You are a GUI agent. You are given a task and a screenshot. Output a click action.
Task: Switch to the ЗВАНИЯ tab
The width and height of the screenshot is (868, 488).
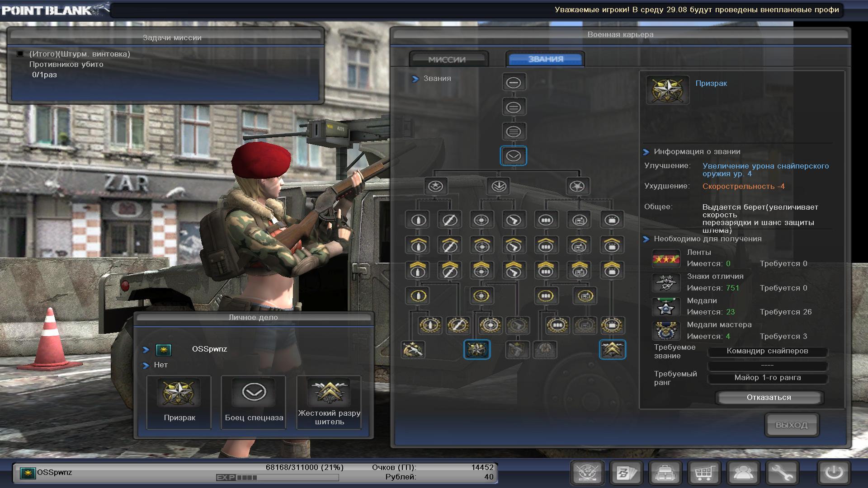[545, 59]
